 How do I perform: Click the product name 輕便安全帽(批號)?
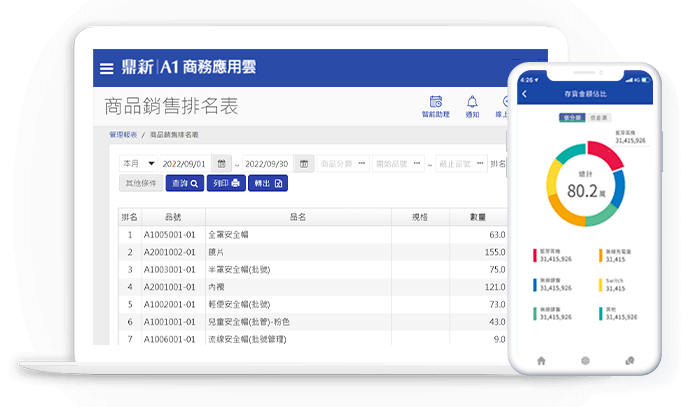pos(239,304)
